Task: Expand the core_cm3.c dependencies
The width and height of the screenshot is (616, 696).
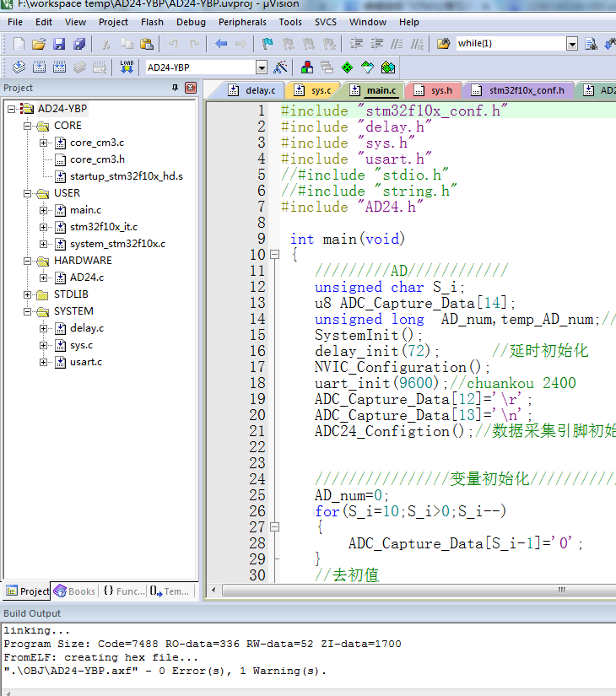Action: [x=44, y=143]
